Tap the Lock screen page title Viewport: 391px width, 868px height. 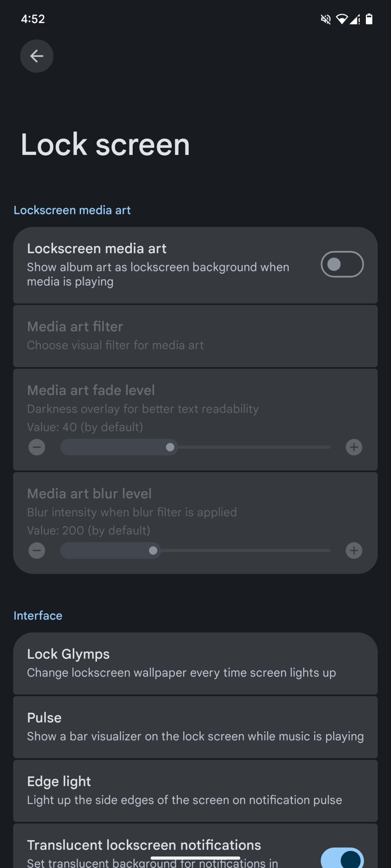(105, 144)
